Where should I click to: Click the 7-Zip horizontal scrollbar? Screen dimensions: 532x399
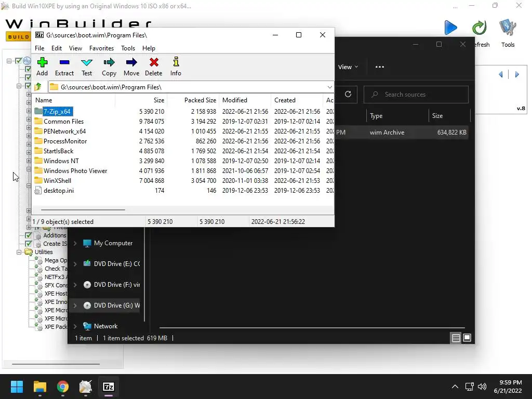click(83, 210)
